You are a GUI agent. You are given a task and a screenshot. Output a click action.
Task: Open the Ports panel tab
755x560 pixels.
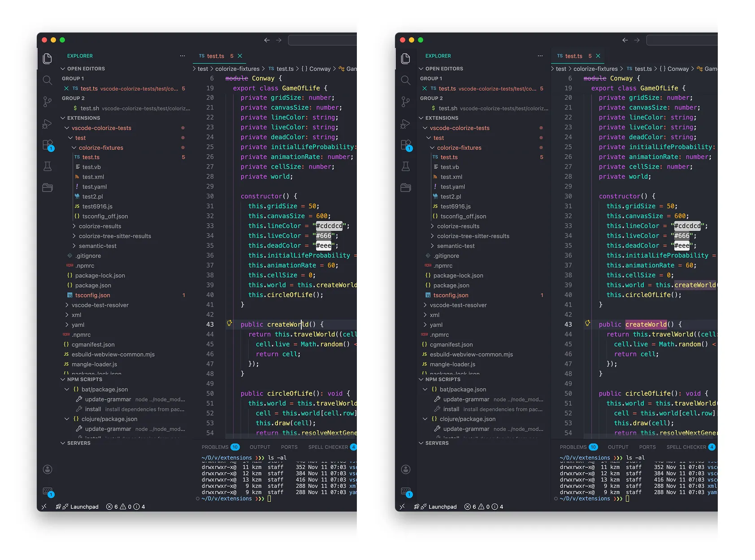[x=289, y=447]
